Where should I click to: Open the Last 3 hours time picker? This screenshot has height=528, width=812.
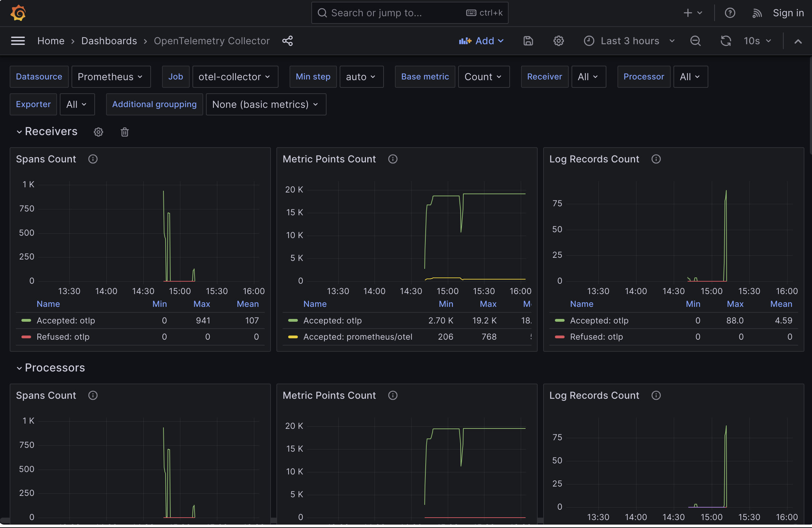[x=629, y=41]
